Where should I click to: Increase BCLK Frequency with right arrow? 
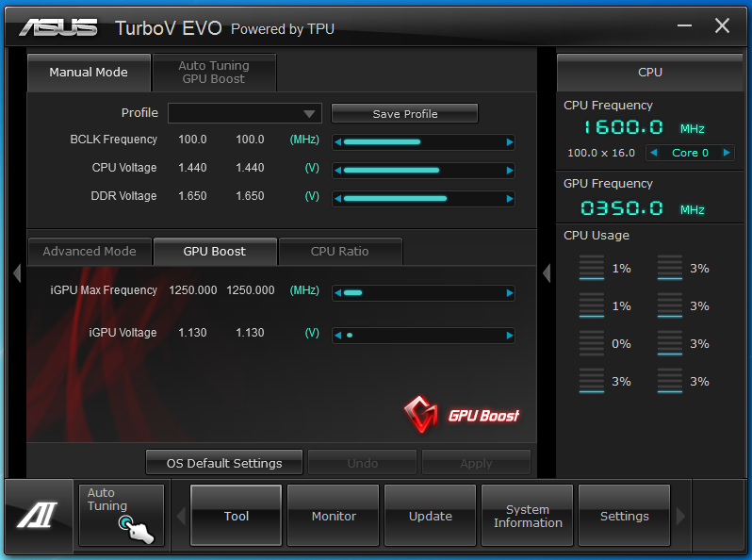pyautogui.click(x=509, y=142)
